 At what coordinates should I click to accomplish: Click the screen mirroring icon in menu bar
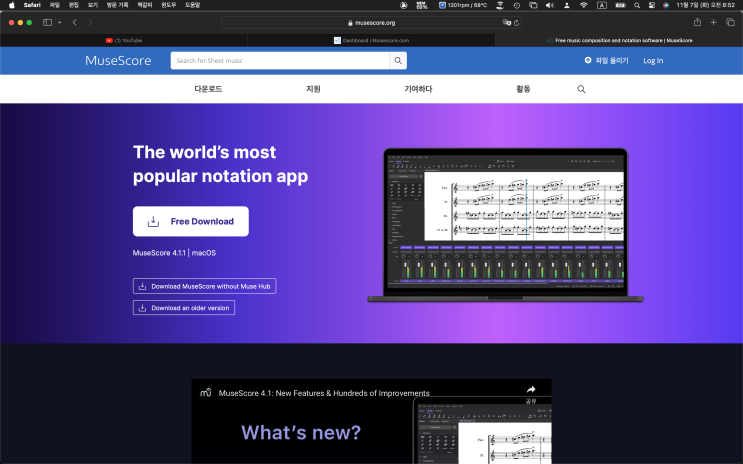click(533, 5)
